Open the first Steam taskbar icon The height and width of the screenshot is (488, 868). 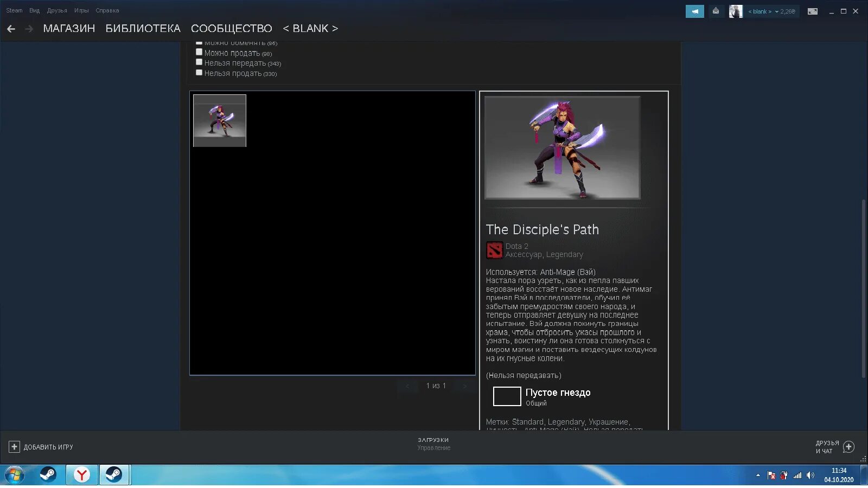pos(48,475)
